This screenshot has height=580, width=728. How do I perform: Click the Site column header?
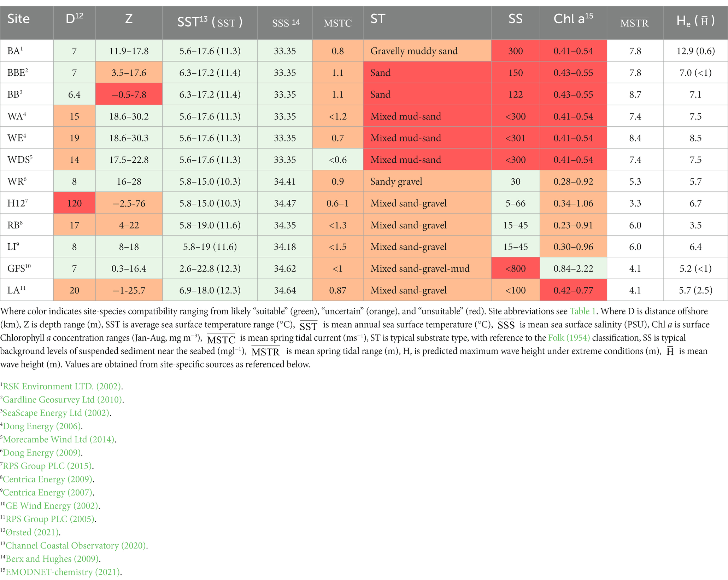point(27,23)
